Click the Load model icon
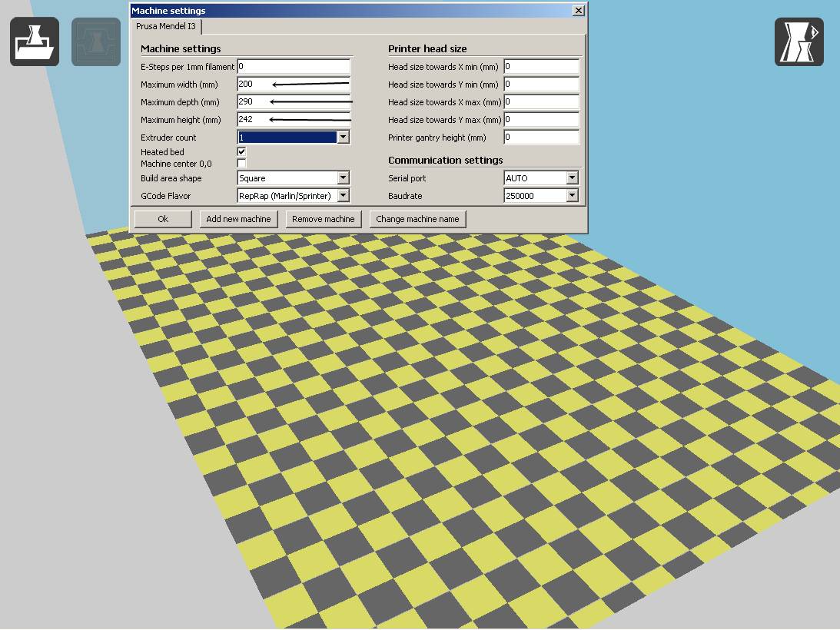The image size is (840, 630). [x=35, y=41]
